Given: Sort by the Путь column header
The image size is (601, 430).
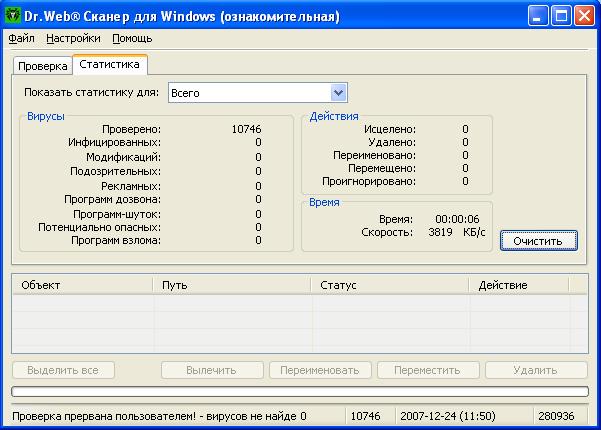Looking at the screenshot, I should pyautogui.click(x=232, y=285).
